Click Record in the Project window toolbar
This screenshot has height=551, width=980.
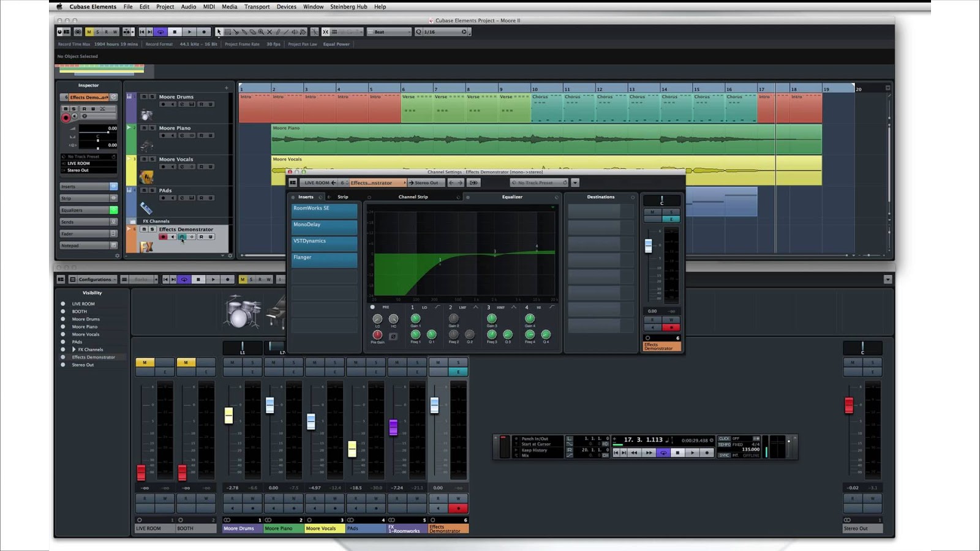click(204, 32)
